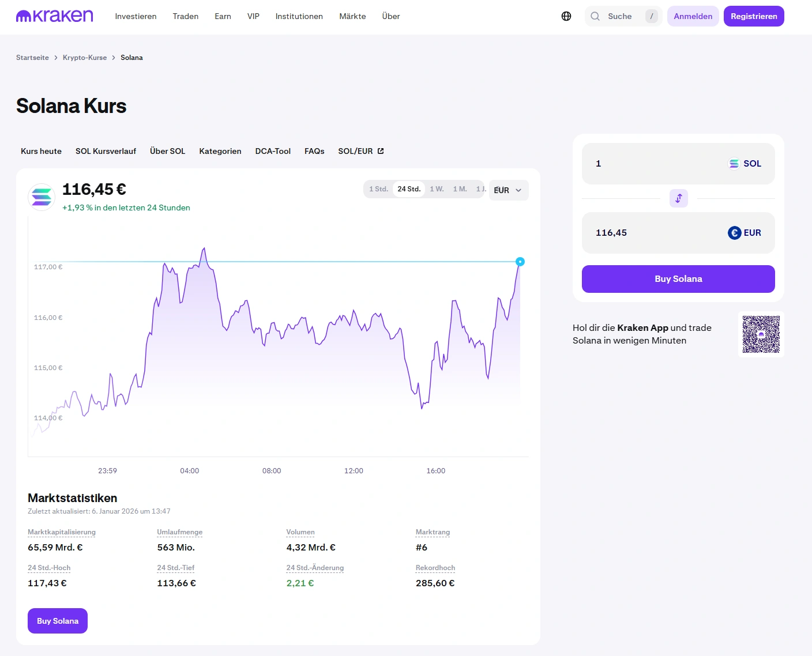This screenshot has height=656, width=812.
Task: Open the Institutionen menu
Action: coord(299,16)
